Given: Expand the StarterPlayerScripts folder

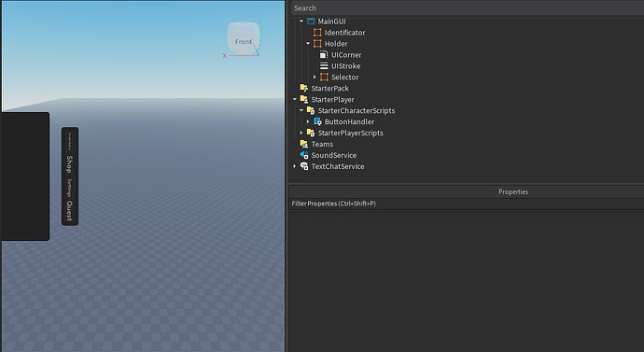Looking at the screenshot, I should point(301,133).
